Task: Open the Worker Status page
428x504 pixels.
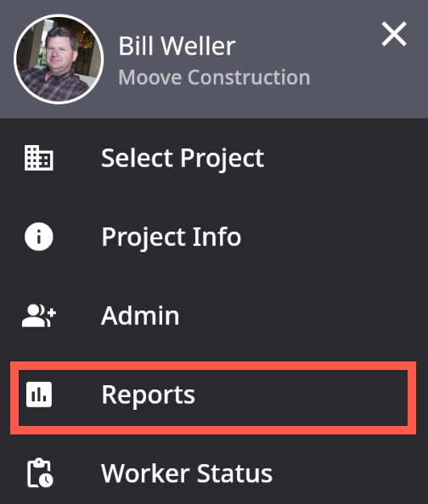Action: click(214, 473)
